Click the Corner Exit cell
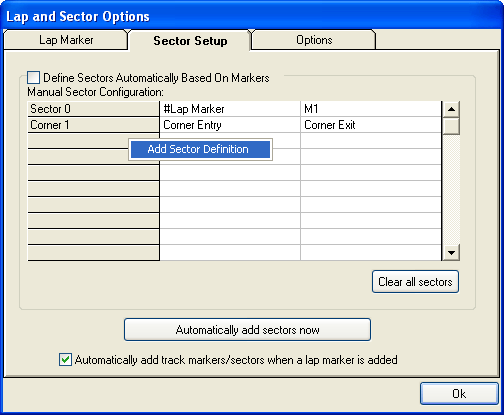 point(371,125)
